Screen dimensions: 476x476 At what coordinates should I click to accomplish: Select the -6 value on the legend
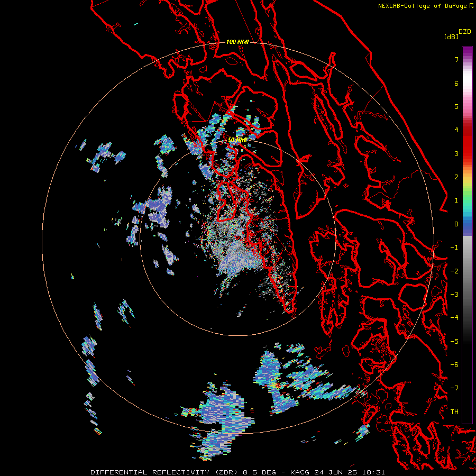point(454,364)
